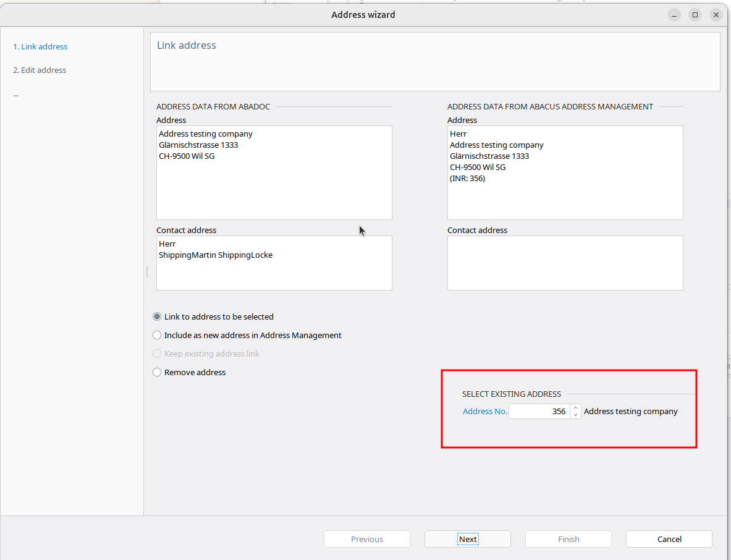Minimize the Address wizard window
Viewport: 731px width, 560px height.
[x=674, y=15]
